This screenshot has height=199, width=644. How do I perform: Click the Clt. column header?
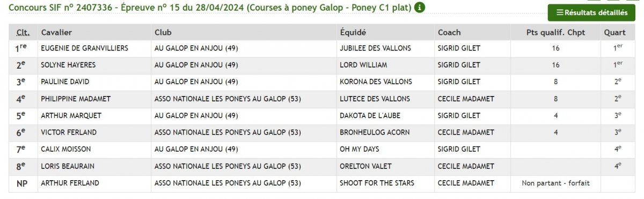point(23,32)
